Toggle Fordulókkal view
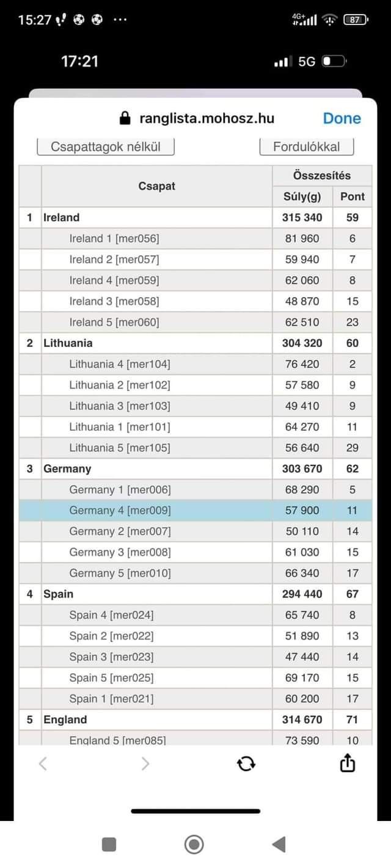391x868 pixels. [307, 147]
